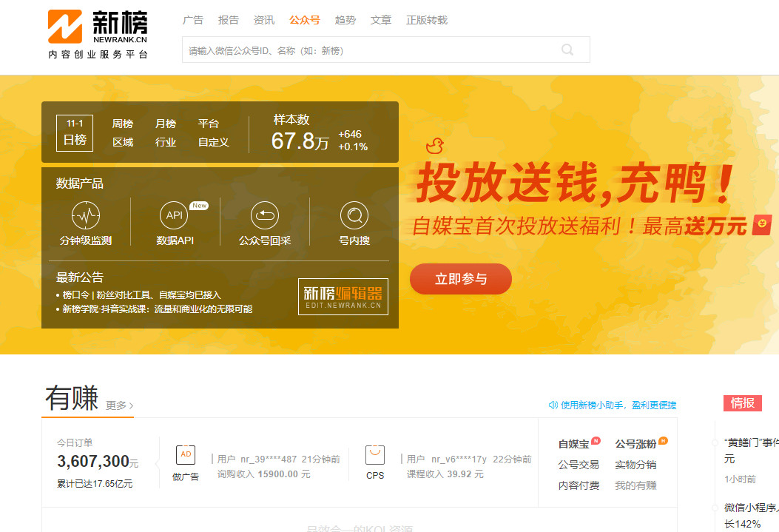Click the 立即参与 button
The width and height of the screenshot is (779, 532).
tap(461, 279)
